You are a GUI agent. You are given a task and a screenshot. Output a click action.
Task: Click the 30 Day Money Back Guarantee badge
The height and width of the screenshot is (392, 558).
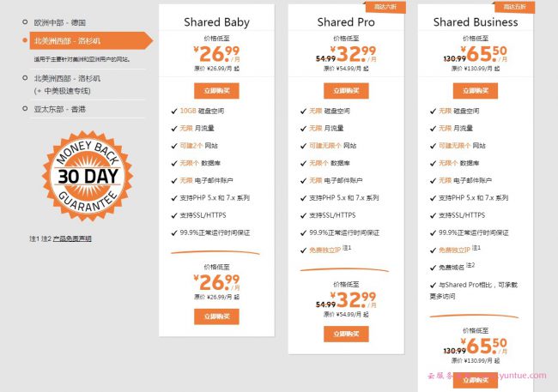tap(88, 176)
